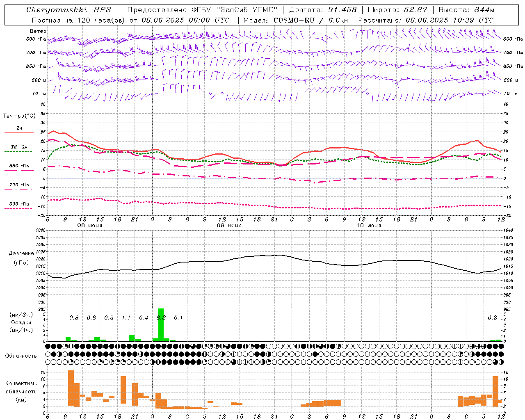Select the "Модель COSMO-RU / 6.6км" text
This screenshot has width=525, height=420.
pos(296,20)
